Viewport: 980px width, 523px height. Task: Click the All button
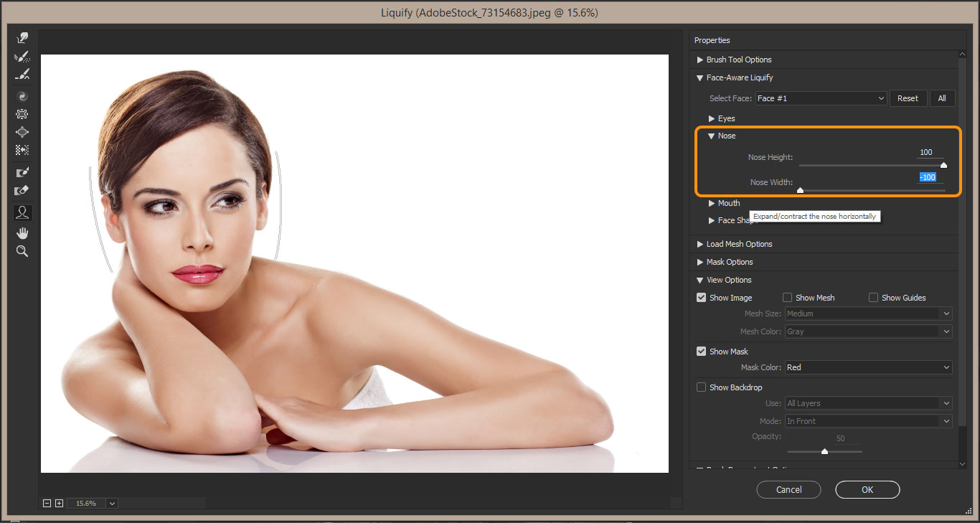tap(942, 98)
